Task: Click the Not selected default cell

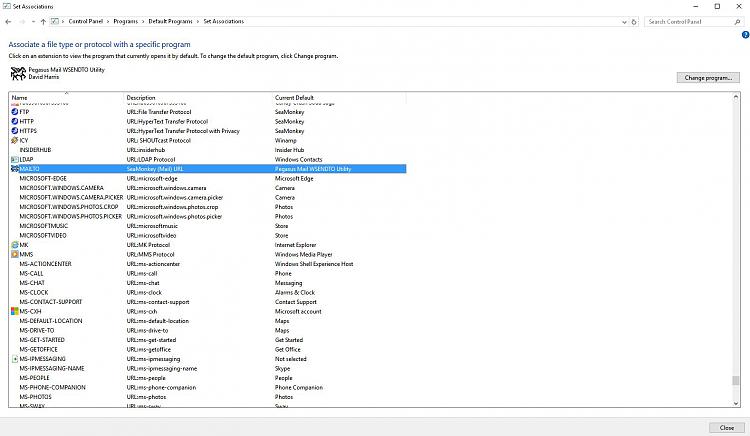Action: click(x=290, y=359)
